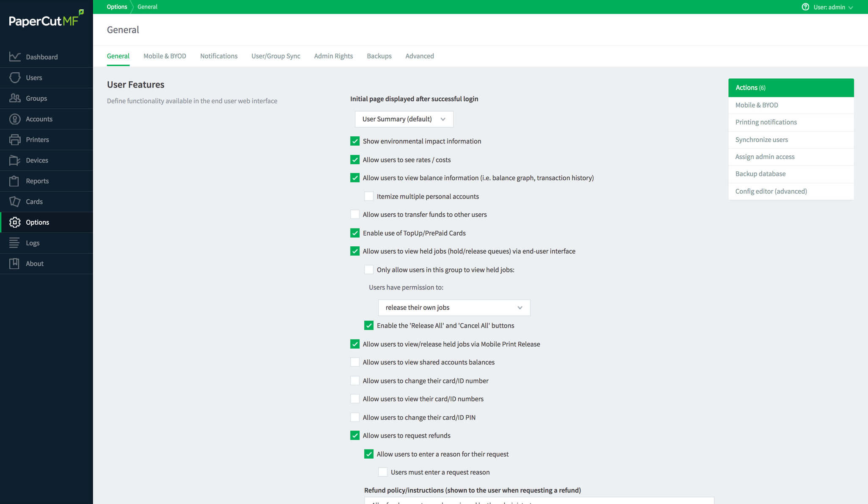Image resolution: width=868 pixels, height=504 pixels.
Task: Click the Options breadcrumb at top
Action: (x=117, y=7)
